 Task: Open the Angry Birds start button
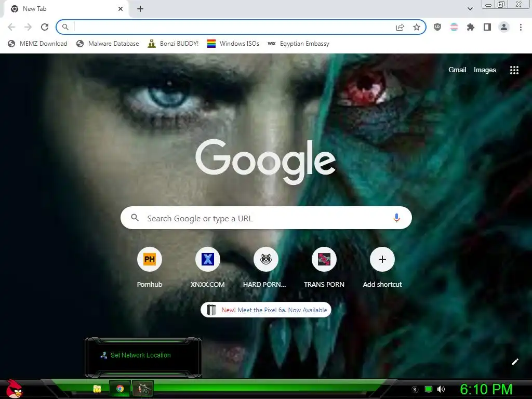[14, 389]
